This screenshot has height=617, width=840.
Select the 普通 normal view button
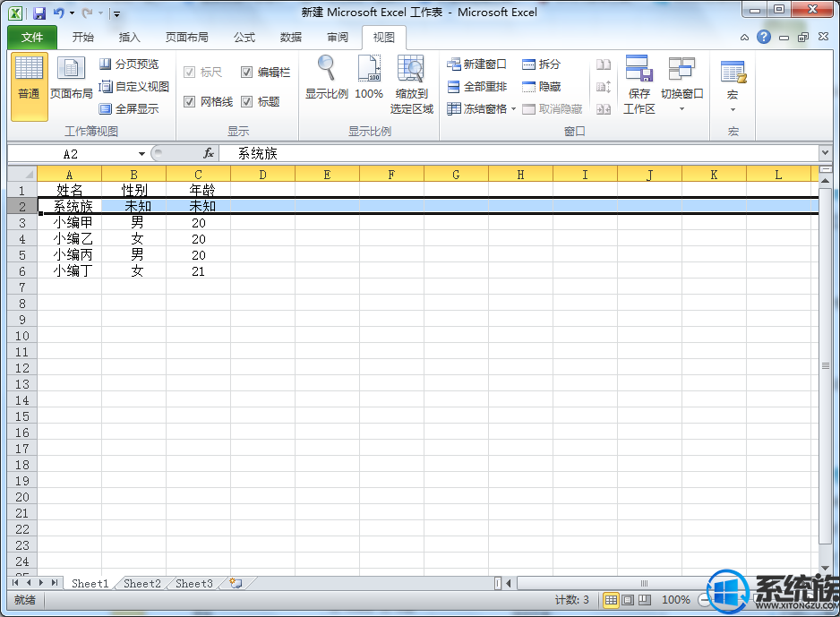(29, 86)
